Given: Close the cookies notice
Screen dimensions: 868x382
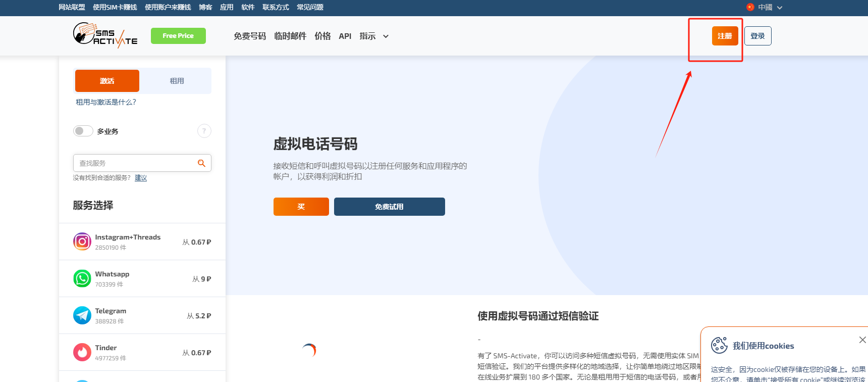Looking at the screenshot, I should coord(862,340).
